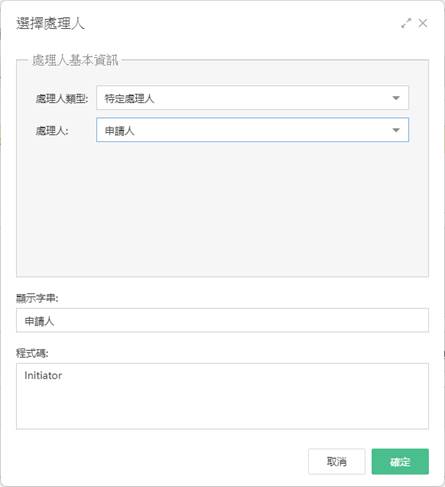Viewport: 445px width, 487px height.
Task: Focus the 顯示字串 text input
Action: [222, 320]
